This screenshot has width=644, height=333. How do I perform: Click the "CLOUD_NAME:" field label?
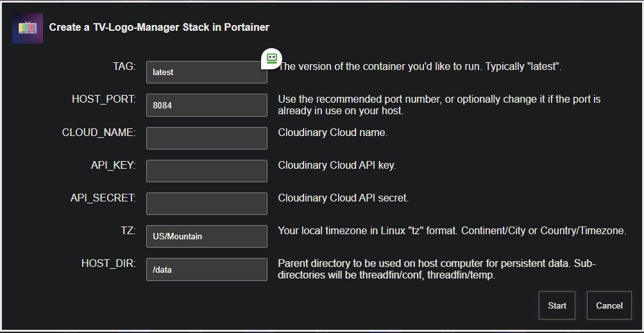99,132
